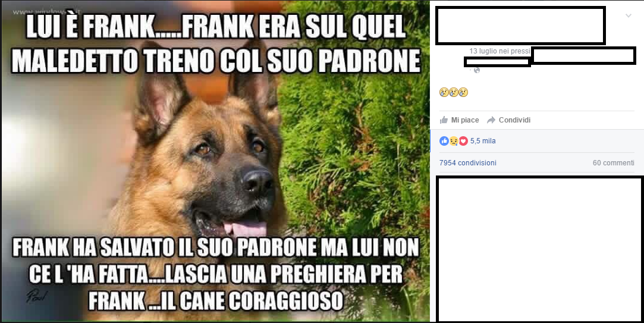Click the Paul signature on the image

pos(37,296)
